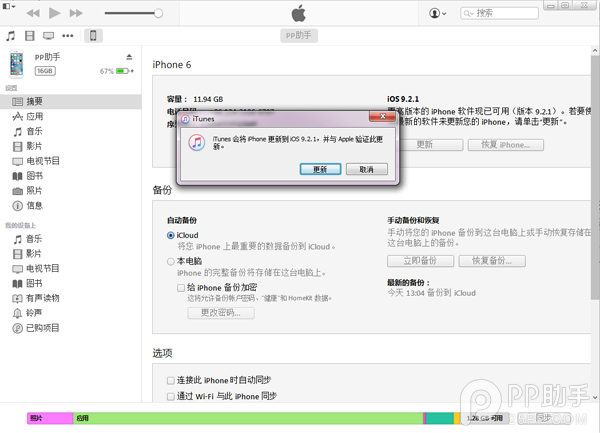Click 取消 in the iTunes dialog
Image resolution: width=600 pixels, height=433 pixels.
pos(367,169)
